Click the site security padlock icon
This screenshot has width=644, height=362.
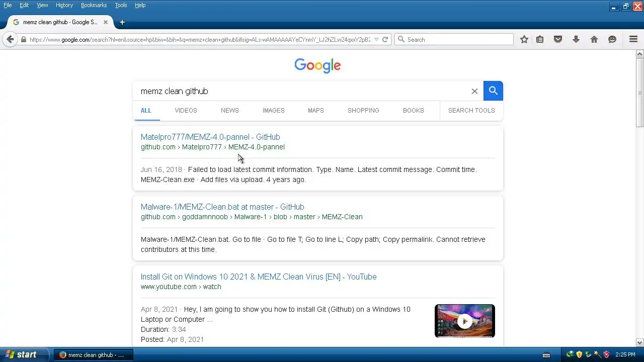click(x=24, y=40)
